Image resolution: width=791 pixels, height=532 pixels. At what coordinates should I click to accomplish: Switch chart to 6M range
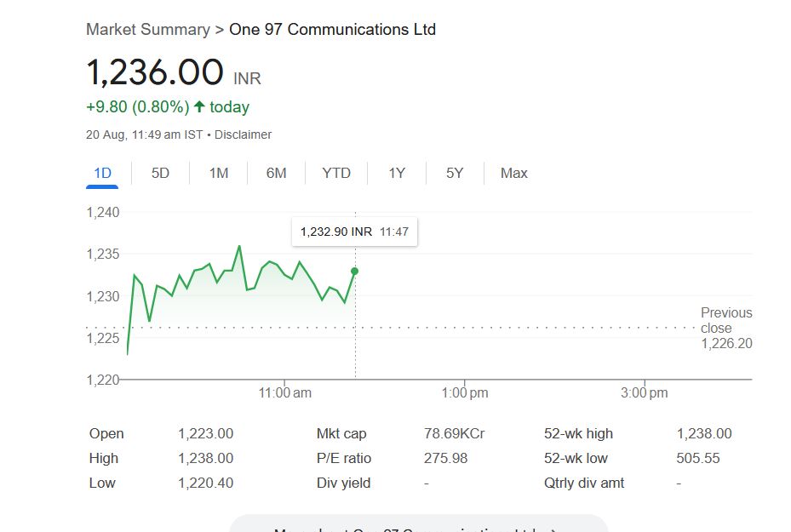coord(276,174)
